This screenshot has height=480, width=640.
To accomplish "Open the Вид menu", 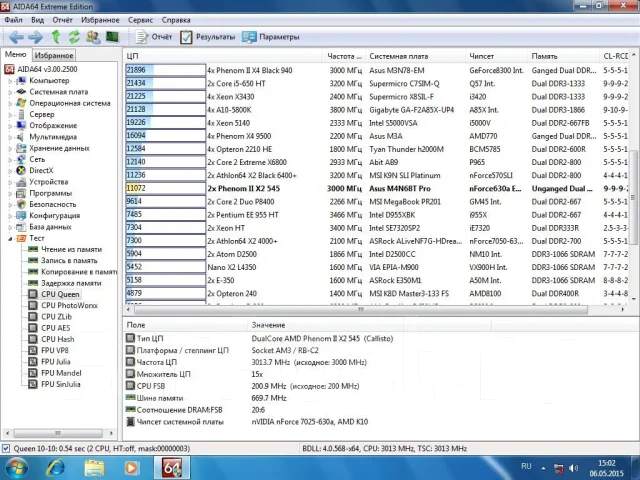I will (x=37, y=20).
